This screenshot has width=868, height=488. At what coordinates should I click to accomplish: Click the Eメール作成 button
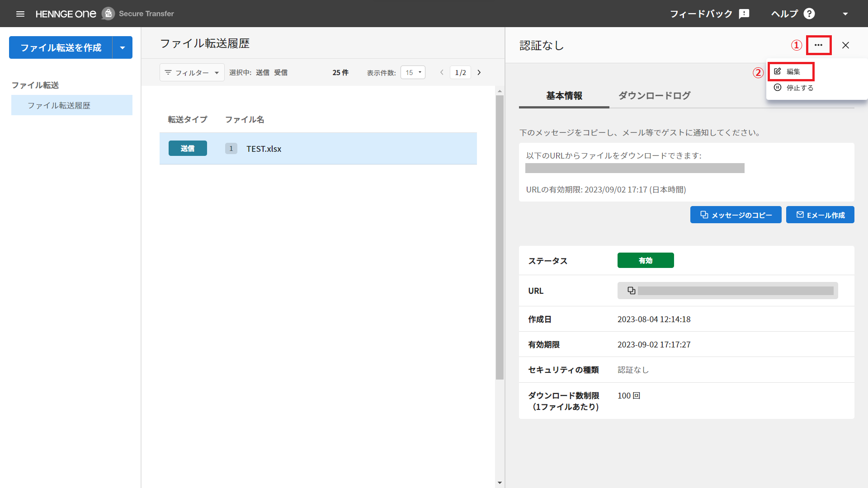click(820, 215)
